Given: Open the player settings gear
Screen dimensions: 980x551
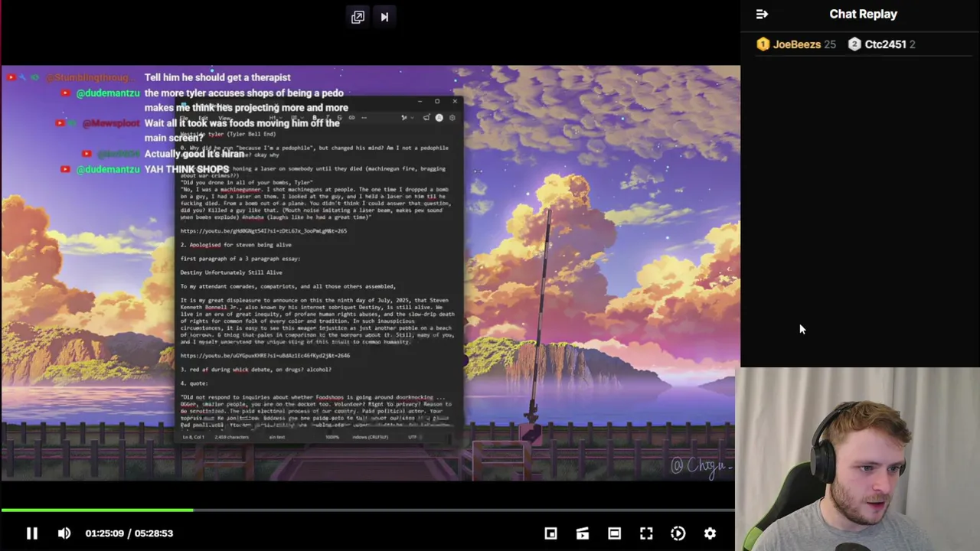Looking at the screenshot, I should 710,533.
